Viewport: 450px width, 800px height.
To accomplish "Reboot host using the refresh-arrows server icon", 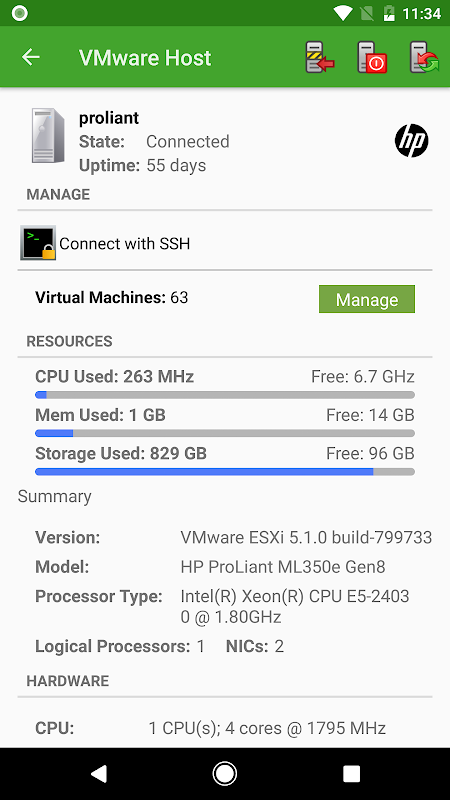I will click(424, 57).
